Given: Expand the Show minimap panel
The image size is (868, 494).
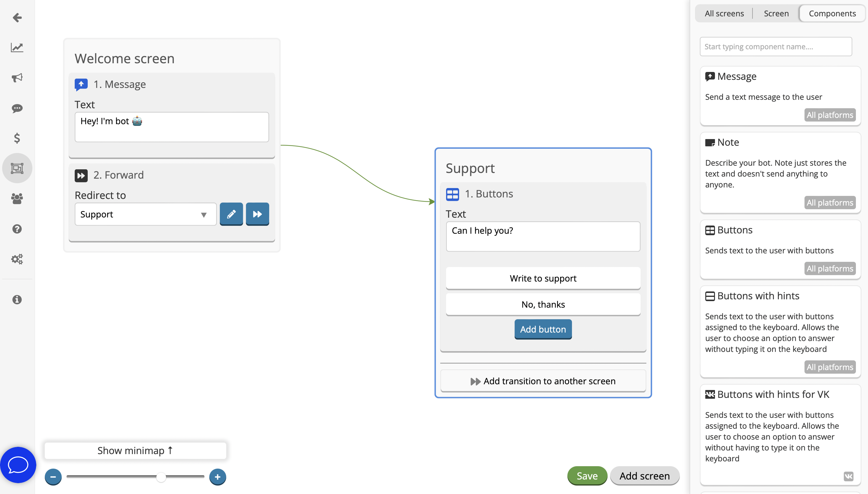Looking at the screenshot, I should pyautogui.click(x=135, y=450).
